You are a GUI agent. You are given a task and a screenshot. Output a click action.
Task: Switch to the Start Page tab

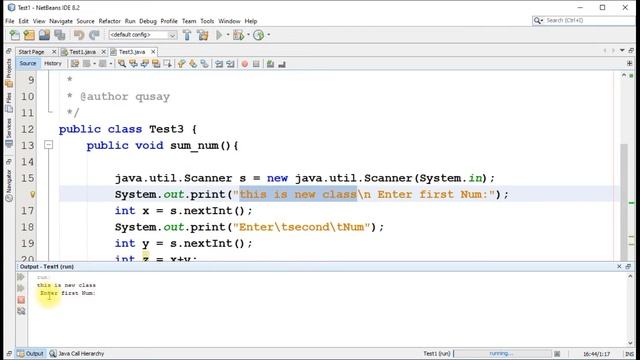point(31,52)
